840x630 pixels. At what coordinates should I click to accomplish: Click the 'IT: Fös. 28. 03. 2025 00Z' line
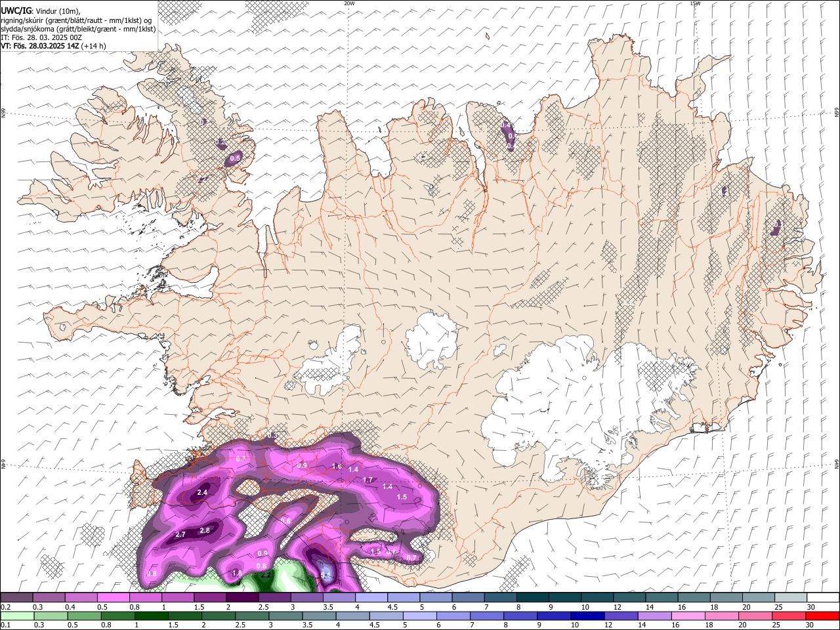pos(41,37)
